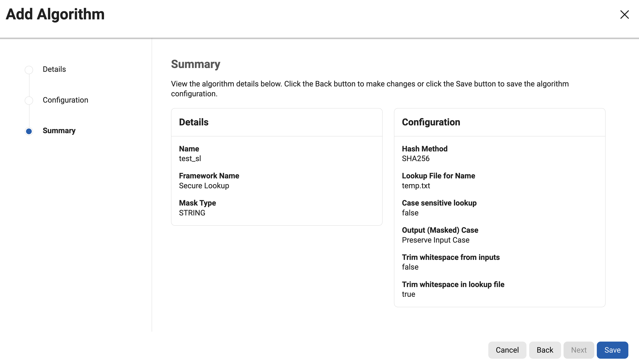
Task: Click the Details card header
Action: click(193, 122)
